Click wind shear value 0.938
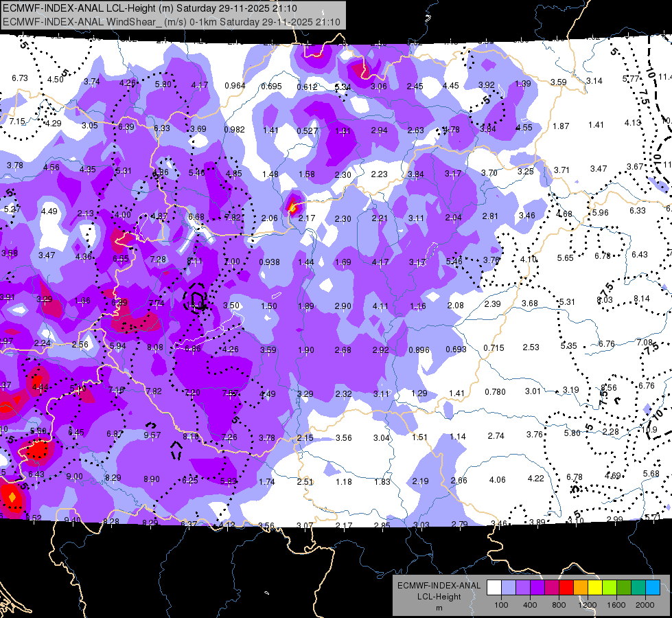 pyautogui.click(x=270, y=262)
